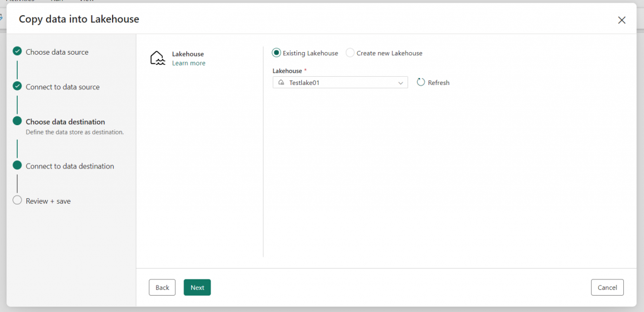Go to the Choose data source step
Viewport: 644px width, 312px height.
(x=57, y=52)
